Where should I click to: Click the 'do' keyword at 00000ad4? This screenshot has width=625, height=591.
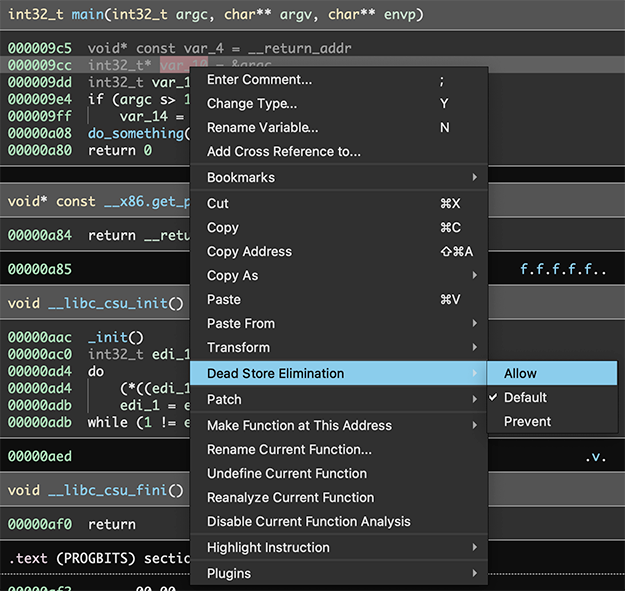coord(96,371)
